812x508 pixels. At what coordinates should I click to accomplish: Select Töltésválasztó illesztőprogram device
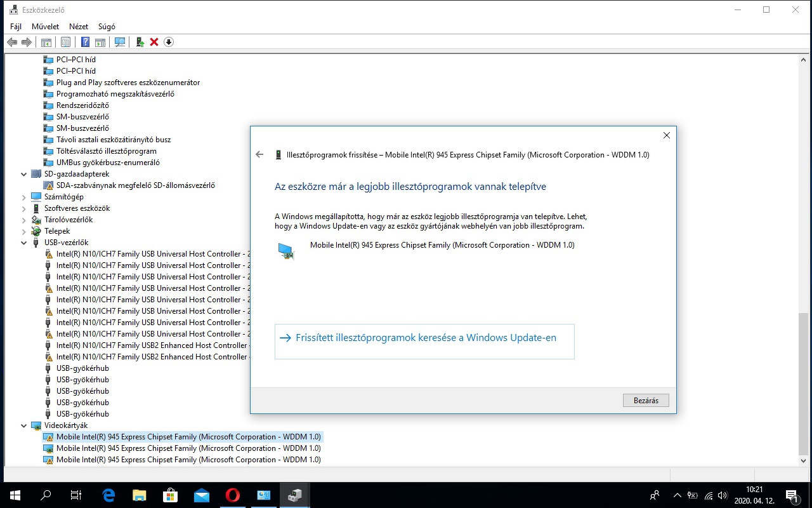click(107, 151)
